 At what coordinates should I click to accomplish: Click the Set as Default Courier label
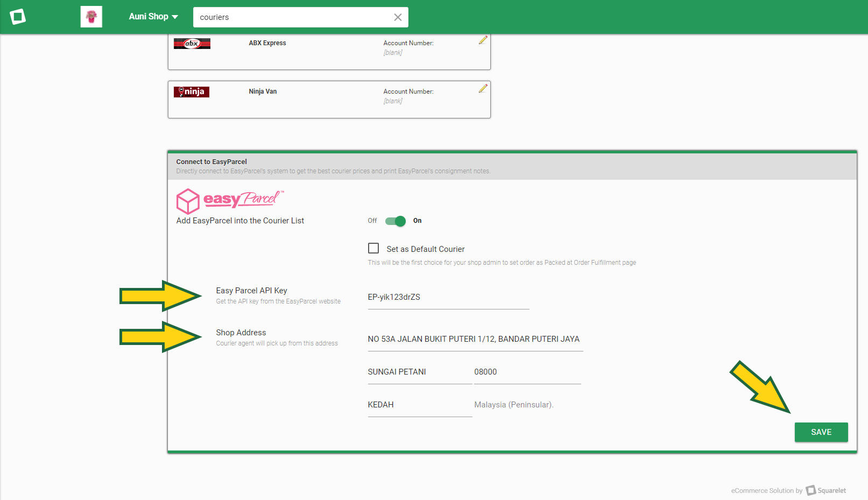426,249
